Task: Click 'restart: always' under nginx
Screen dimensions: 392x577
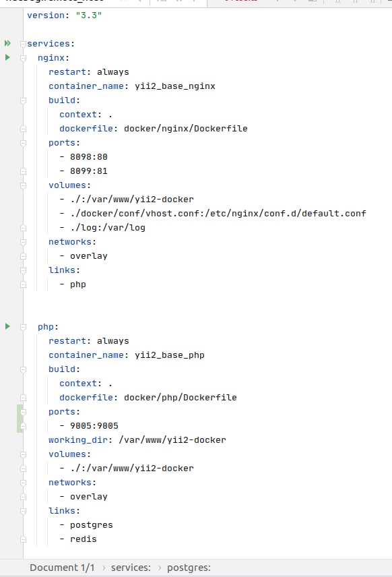Action: (x=89, y=72)
